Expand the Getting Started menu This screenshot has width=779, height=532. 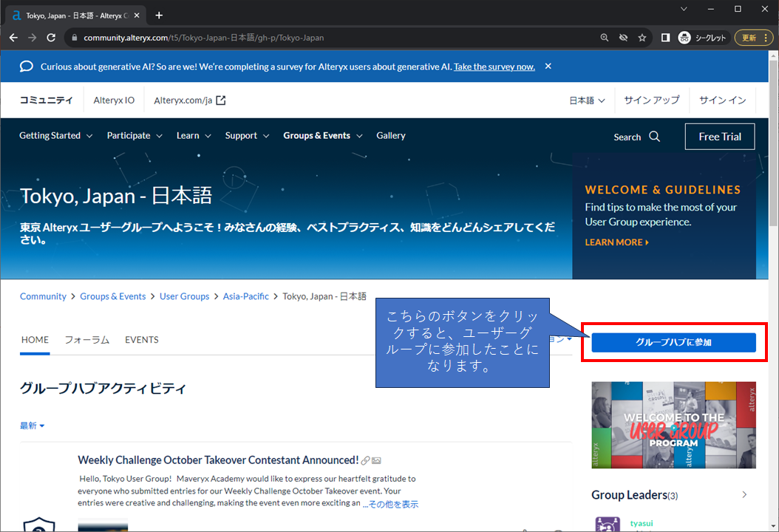click(x=55, y=136)
